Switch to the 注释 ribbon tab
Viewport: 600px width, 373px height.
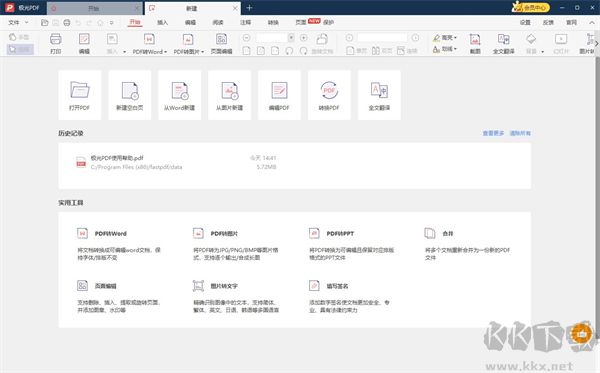[245, 23]
